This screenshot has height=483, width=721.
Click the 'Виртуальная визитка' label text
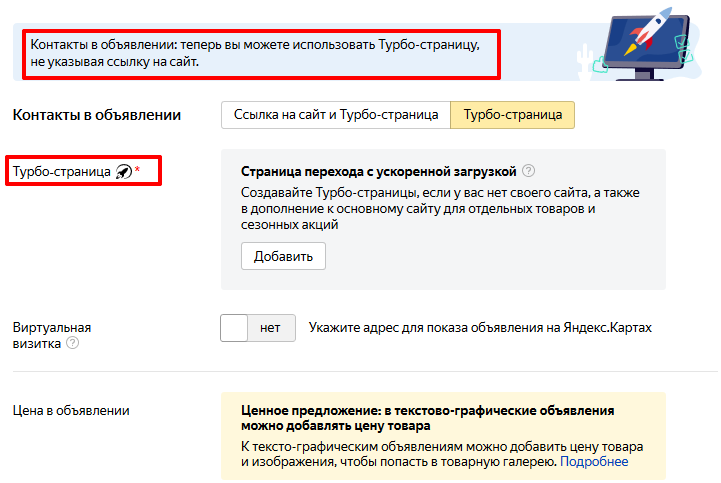[x=52, y=335]
